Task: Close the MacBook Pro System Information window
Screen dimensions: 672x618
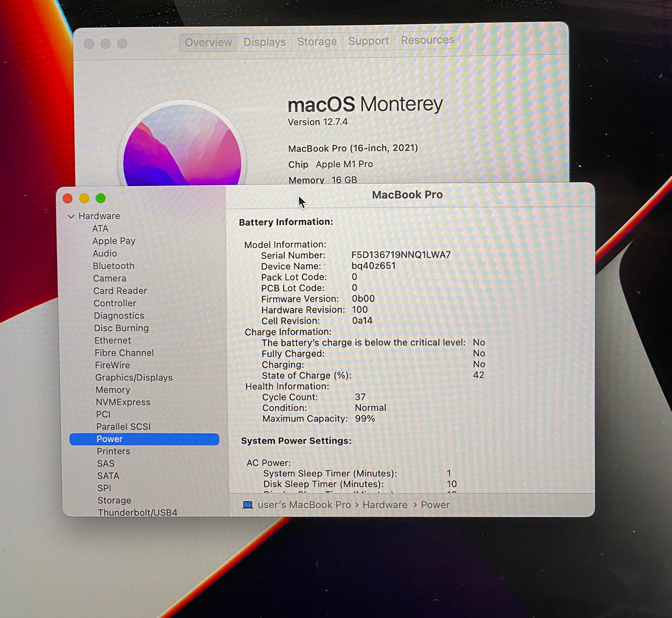Action: tap(68, 199)
